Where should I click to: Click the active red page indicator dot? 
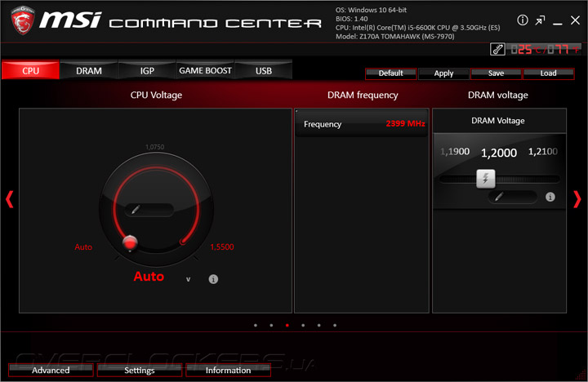(287, 326)
